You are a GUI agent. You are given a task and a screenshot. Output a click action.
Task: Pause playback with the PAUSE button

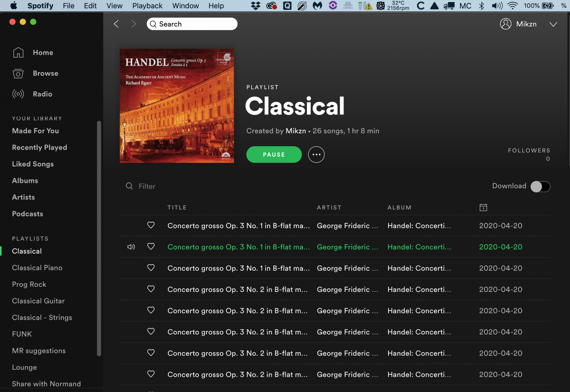click(274, 154)
